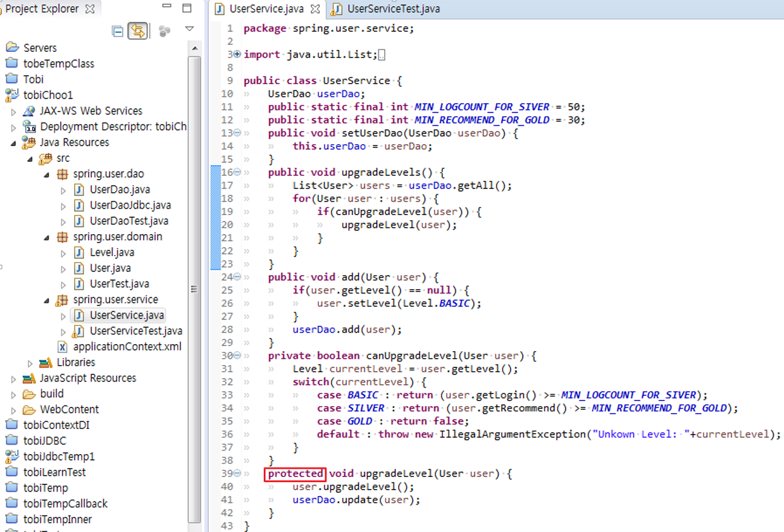Fold canUpgradeLevel method at line 30
784x532 pixels.
coord(237,356)
